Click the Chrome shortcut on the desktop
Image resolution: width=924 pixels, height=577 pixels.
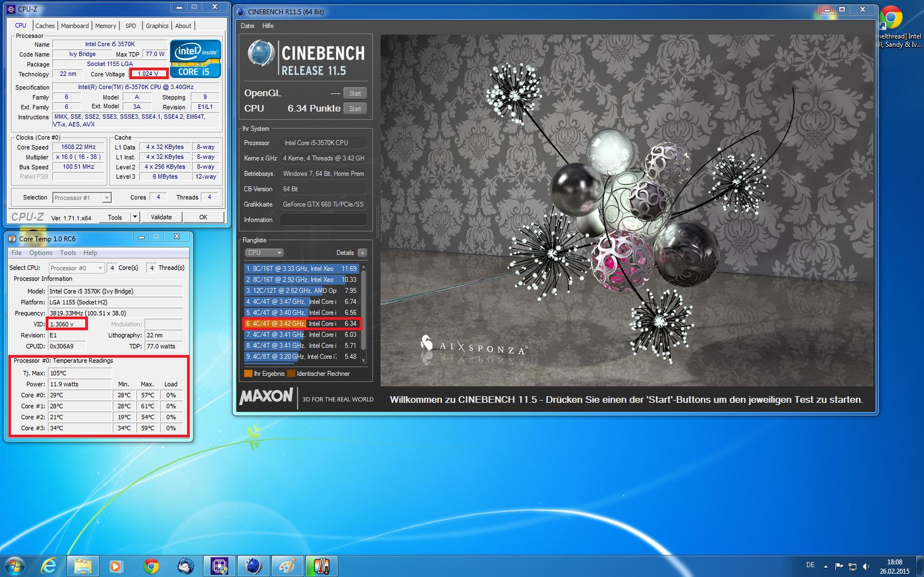coord(891,18)
